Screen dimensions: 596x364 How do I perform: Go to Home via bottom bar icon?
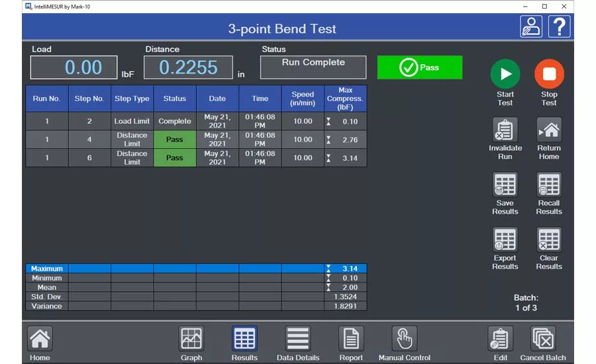coord(40,338)
